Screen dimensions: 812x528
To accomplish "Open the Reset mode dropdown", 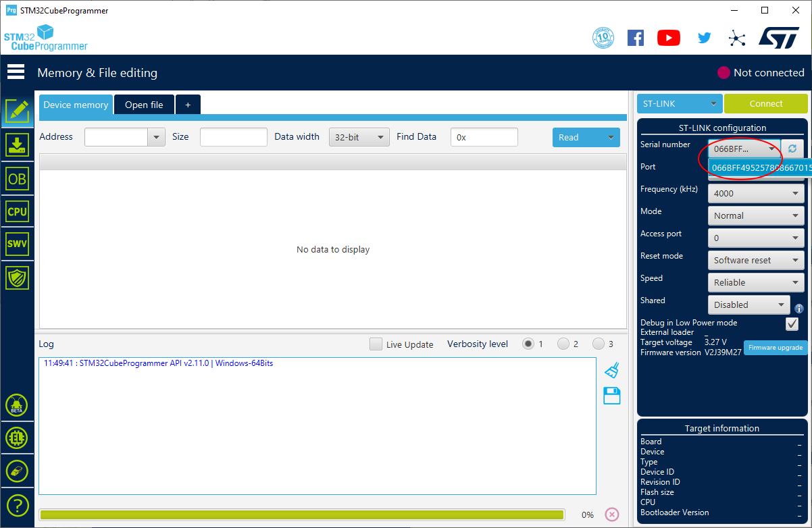I will (756, 260).
